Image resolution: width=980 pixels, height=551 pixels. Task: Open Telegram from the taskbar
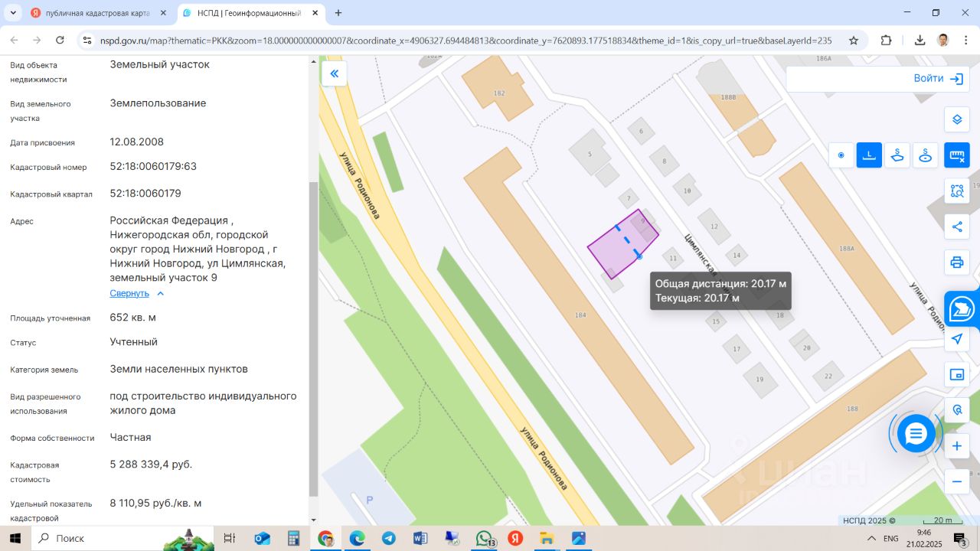click(x=389, y=538)
